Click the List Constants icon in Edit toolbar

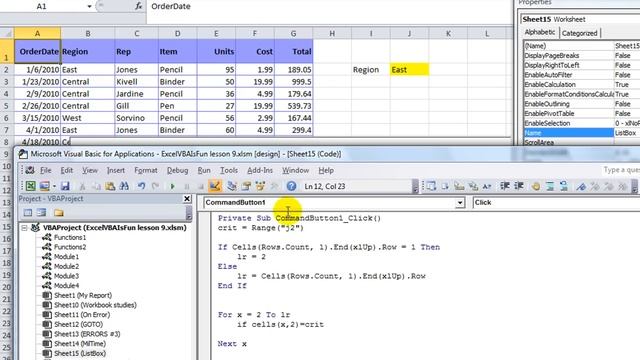coord(445,186)
